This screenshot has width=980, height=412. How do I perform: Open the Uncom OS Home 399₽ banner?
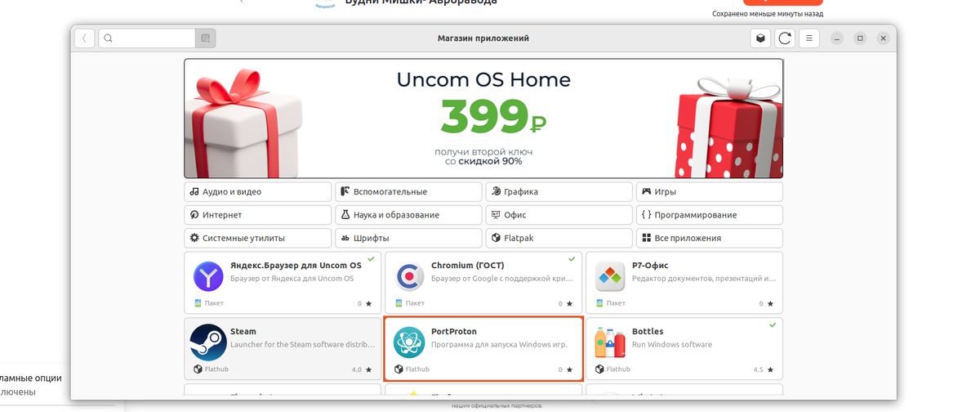(483, 119)
